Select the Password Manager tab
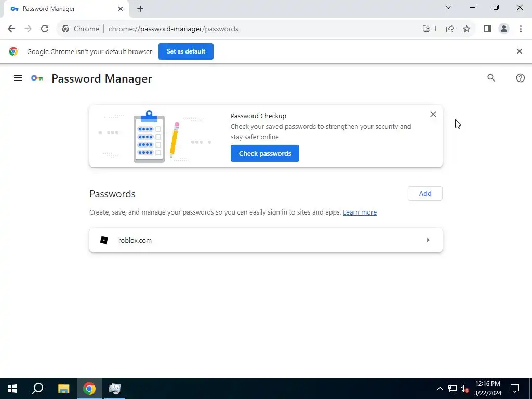Viewport: 532px width, 399px height. tap(66, 9)
